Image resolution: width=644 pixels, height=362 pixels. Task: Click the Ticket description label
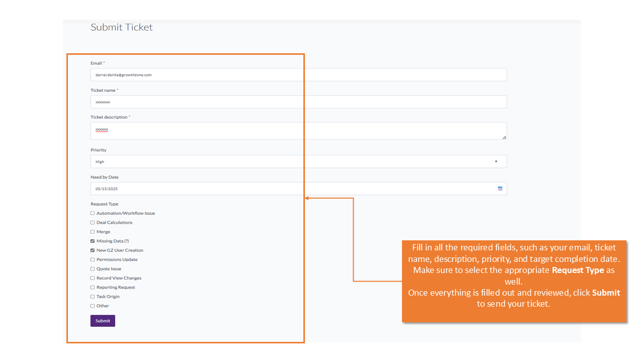click(109, 117)
